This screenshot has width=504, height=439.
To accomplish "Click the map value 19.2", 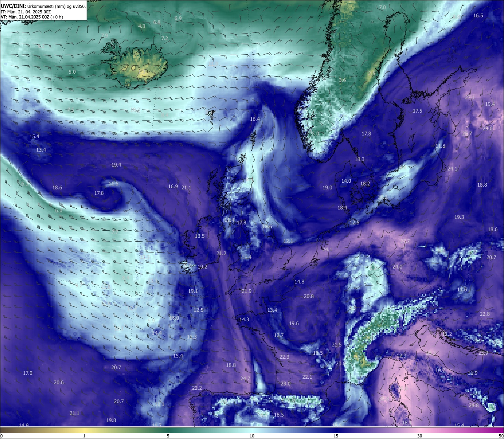I will [x=202, y=267].
